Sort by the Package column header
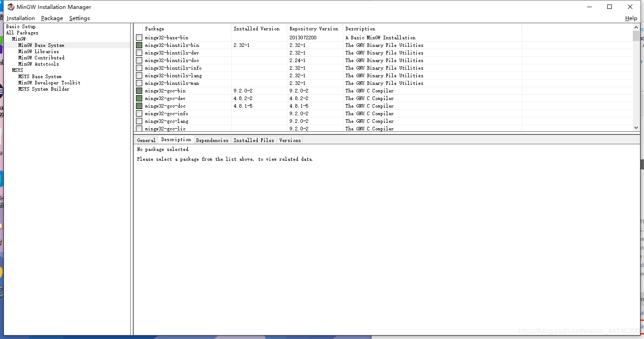 (x=187, y=29)
